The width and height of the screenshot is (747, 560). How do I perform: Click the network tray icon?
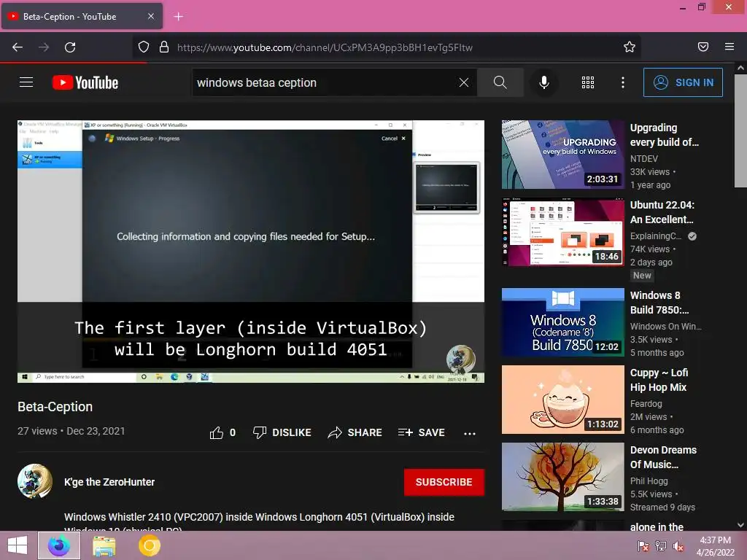(x=661, y=546)
